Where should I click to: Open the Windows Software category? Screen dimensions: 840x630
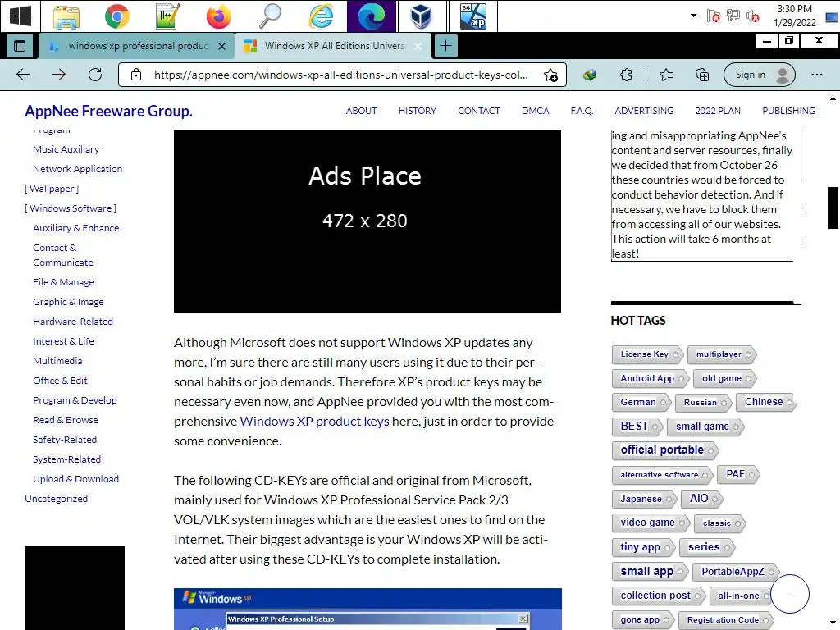point(71,208)
